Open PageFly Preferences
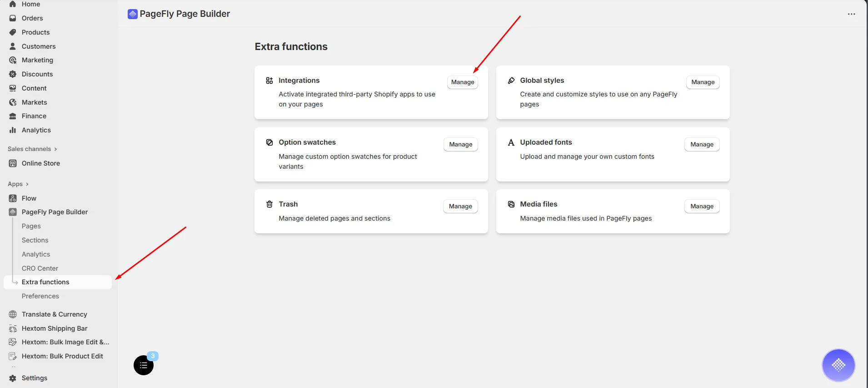This screenshot has width=868, height=388. (x=40, y=296)
